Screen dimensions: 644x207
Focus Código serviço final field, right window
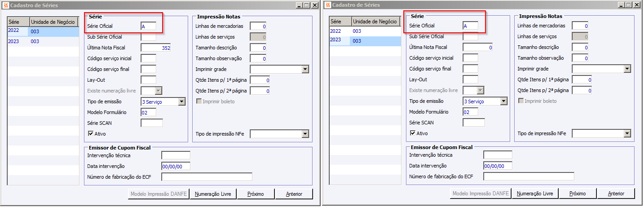(x=470, y=69)
